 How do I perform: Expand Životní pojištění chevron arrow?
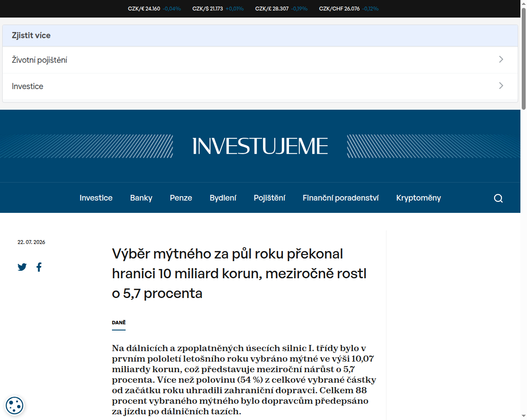click(501, 59)
